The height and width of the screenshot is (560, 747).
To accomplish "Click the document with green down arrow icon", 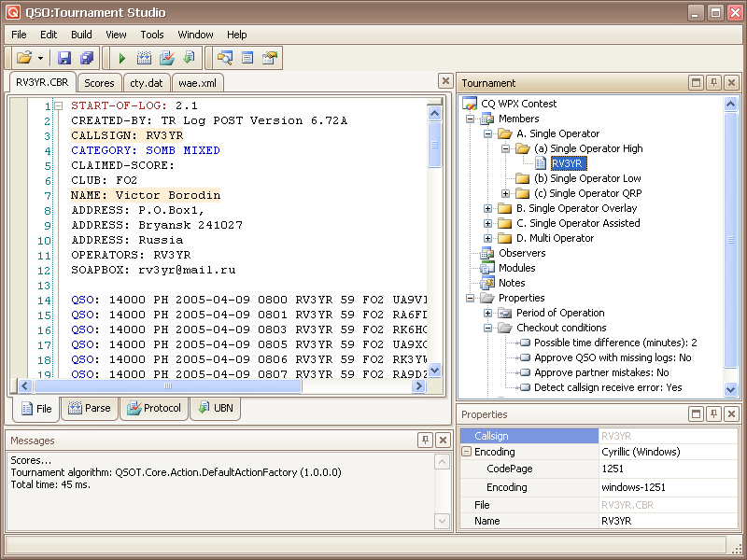I will tap(189, 58).
